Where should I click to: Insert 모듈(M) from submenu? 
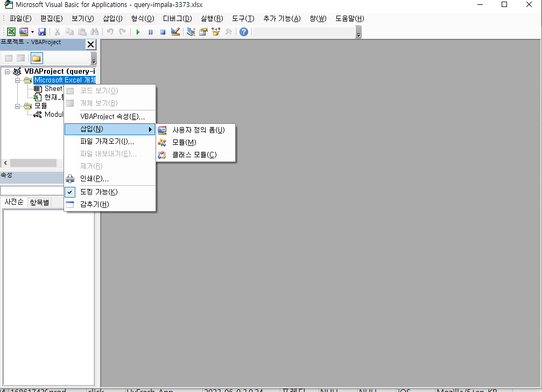click(x=195, y=142)
